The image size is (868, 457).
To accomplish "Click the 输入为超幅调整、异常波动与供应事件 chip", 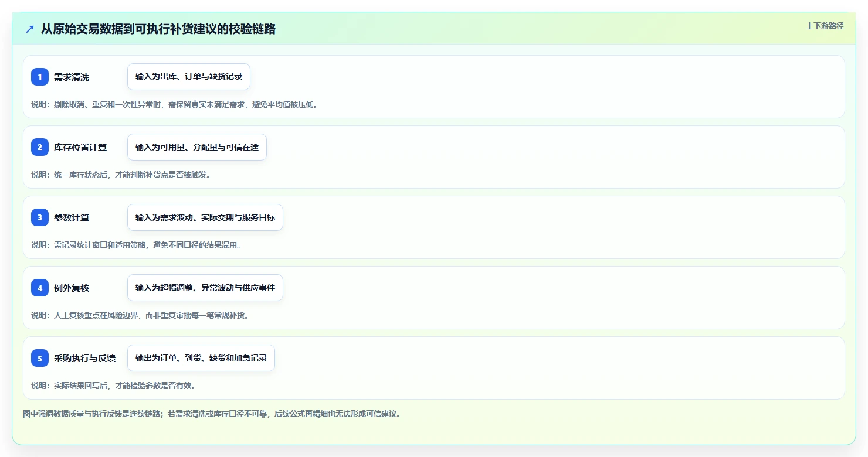I will (205, 288).
